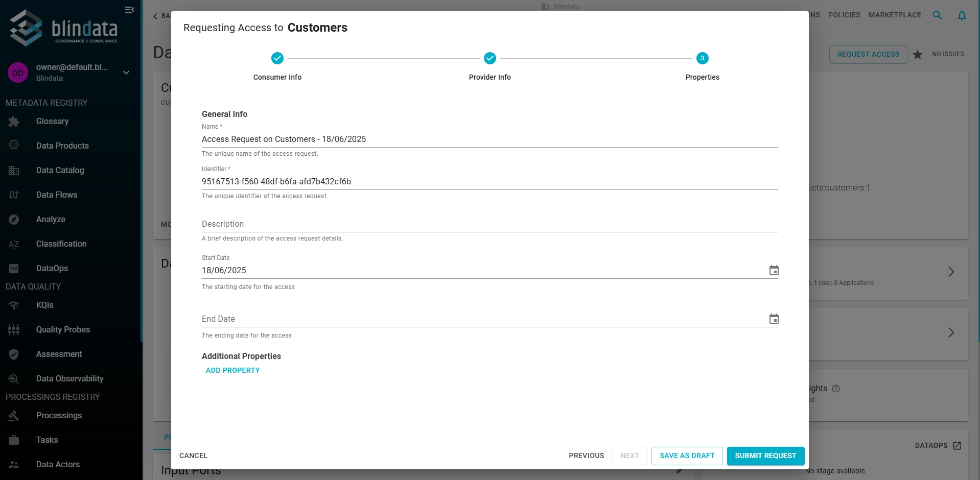Focus the Name input field
Viewport: 980px width, 480px height.
489,139
